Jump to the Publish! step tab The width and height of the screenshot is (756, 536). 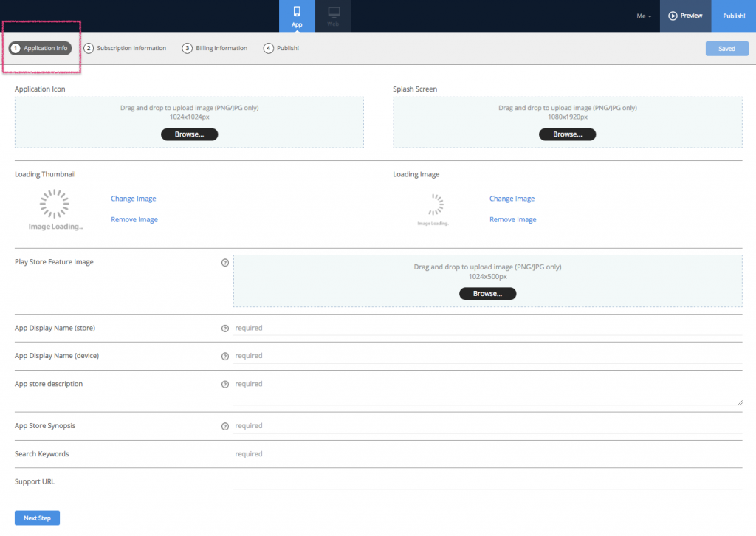tap(281, 48)
